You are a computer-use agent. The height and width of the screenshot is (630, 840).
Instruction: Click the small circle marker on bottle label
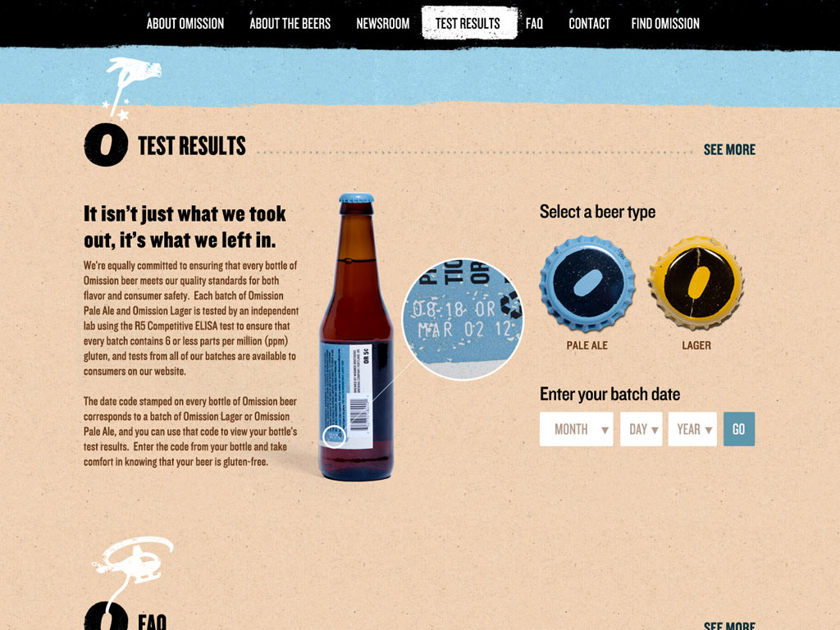pyautogui.click(x=335, y=436)
